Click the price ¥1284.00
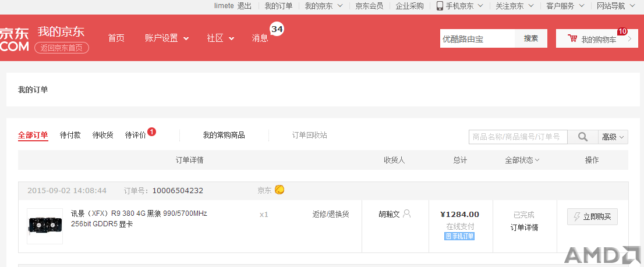 (x=459, y=214)
